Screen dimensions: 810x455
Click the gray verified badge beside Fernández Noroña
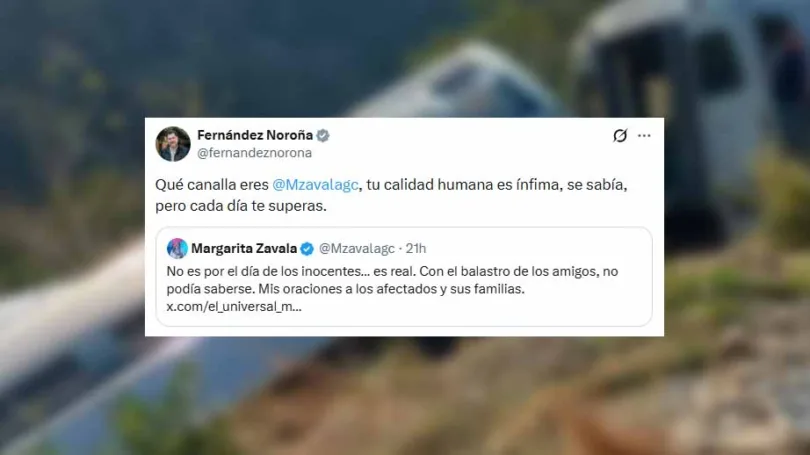[x=323, y=135]
